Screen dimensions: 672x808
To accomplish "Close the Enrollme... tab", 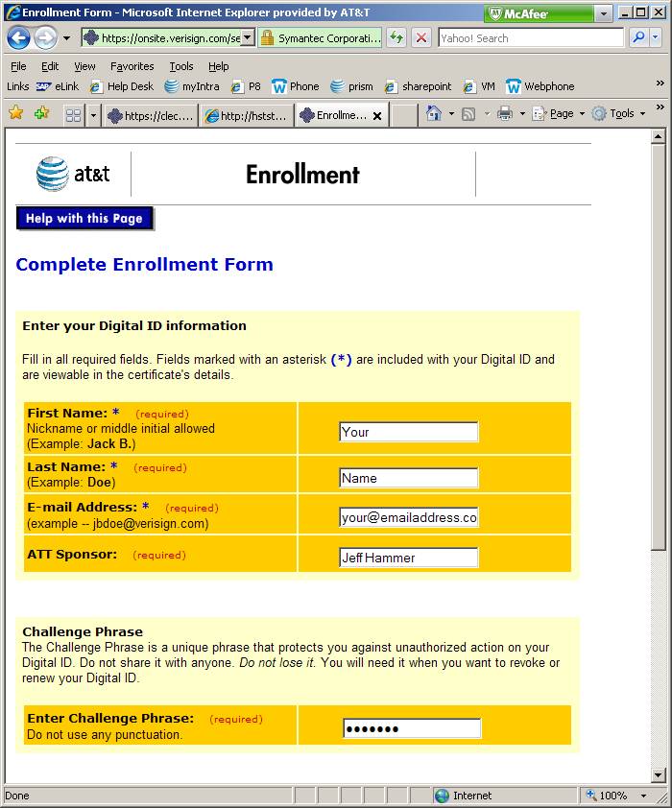I will pyautogui.click(x=377, y=116).
